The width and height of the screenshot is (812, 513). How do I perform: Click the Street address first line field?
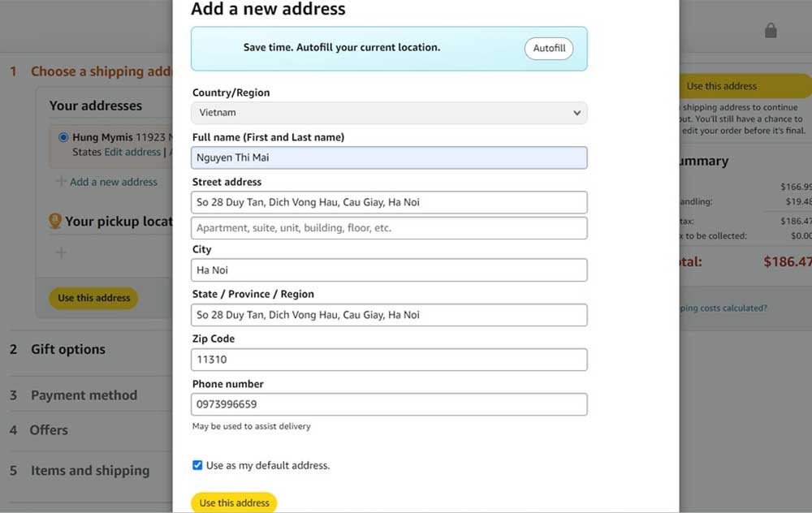pyautogui.click(x=389, y=202)
